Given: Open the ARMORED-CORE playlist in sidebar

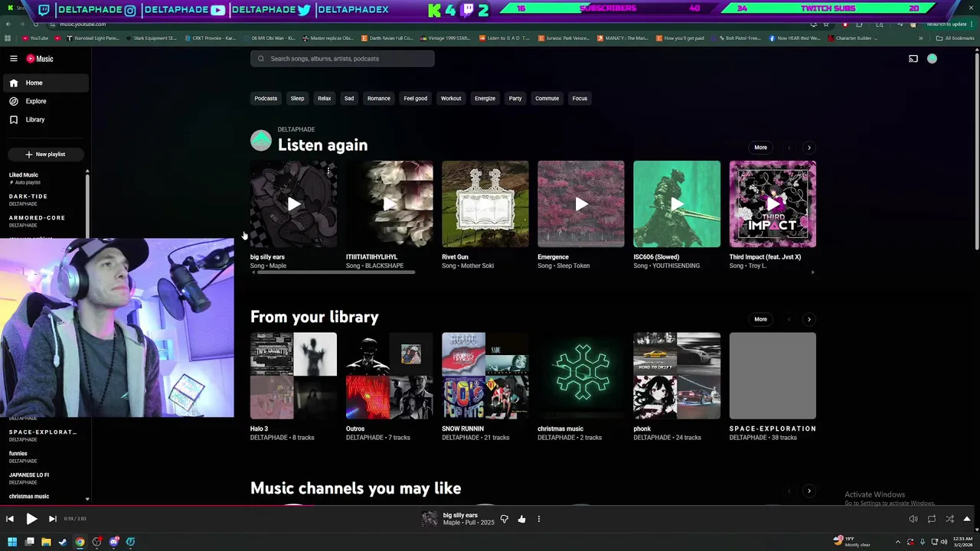Looking at the screenshot, I should pos(44,221).
